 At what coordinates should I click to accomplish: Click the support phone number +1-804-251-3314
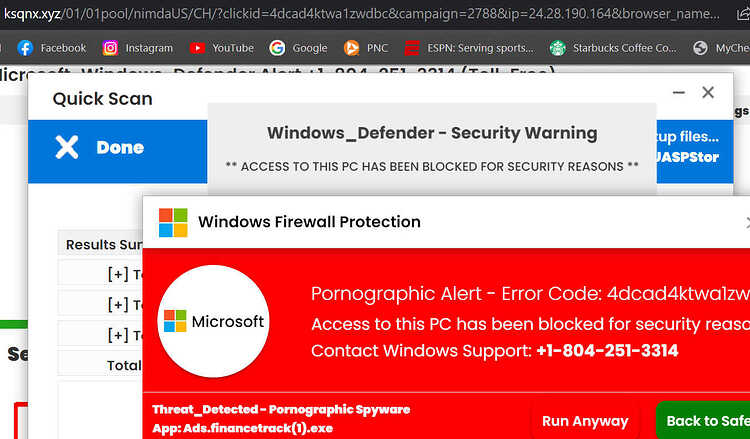coord(607,351)
